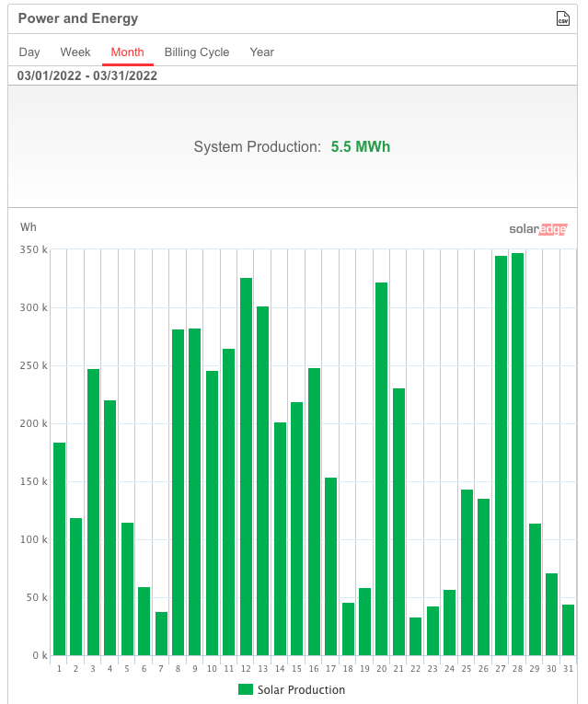Toggle Solar Production legend swatch
Screen dimensions: 588x704
246,689
